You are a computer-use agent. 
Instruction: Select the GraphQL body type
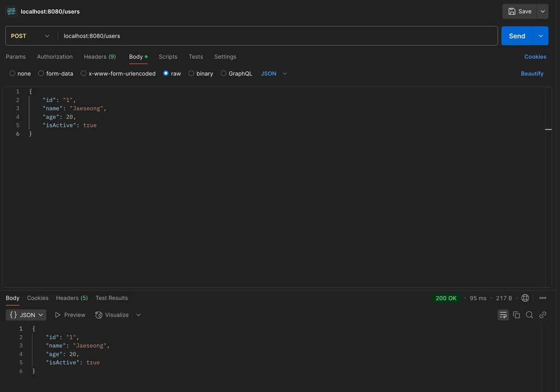236,73
